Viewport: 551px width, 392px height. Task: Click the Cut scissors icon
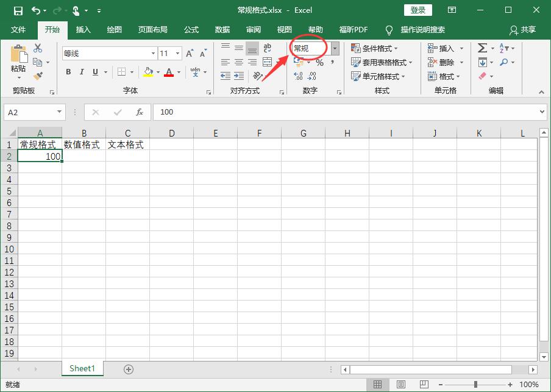point(38,49)
